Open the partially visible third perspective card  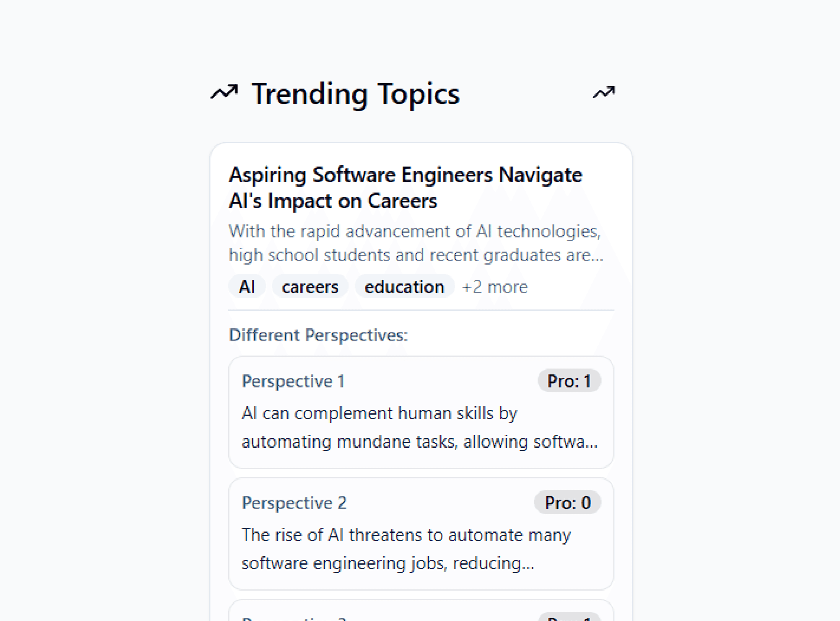(x=421, y=610)
